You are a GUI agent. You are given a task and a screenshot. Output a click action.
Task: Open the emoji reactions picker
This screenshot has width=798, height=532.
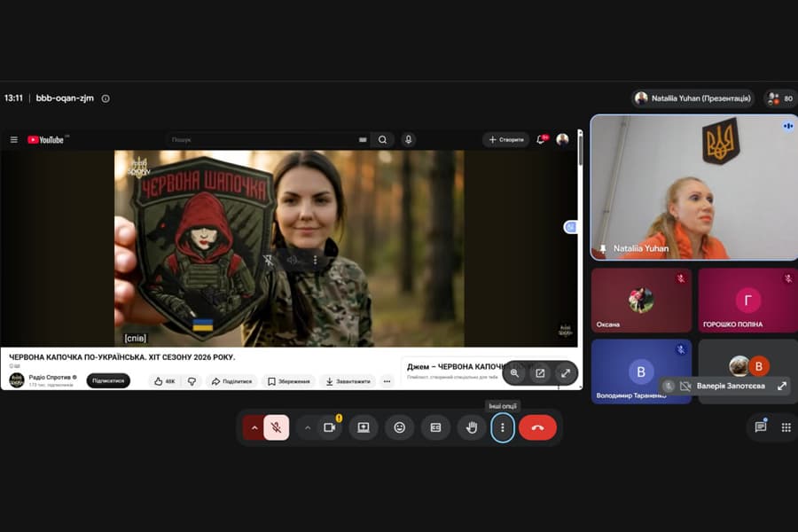click(x=400, y=427)
